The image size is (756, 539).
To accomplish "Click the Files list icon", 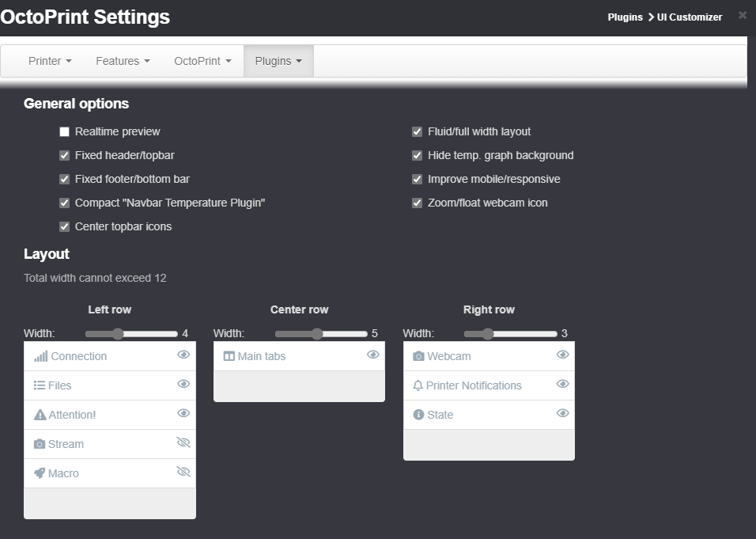I will click(x=40, y=385).
